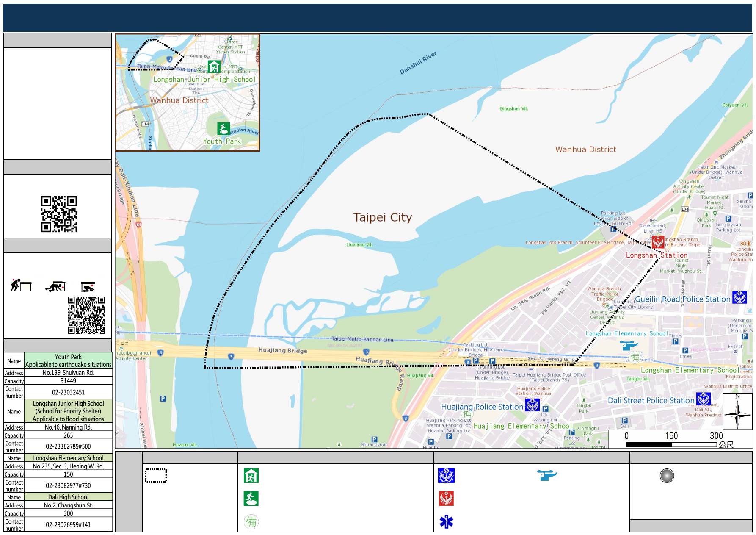This screenshot has width=756, height=535.
Task: Click the 'Caiyuan Vil.' label
Action: 735,105
